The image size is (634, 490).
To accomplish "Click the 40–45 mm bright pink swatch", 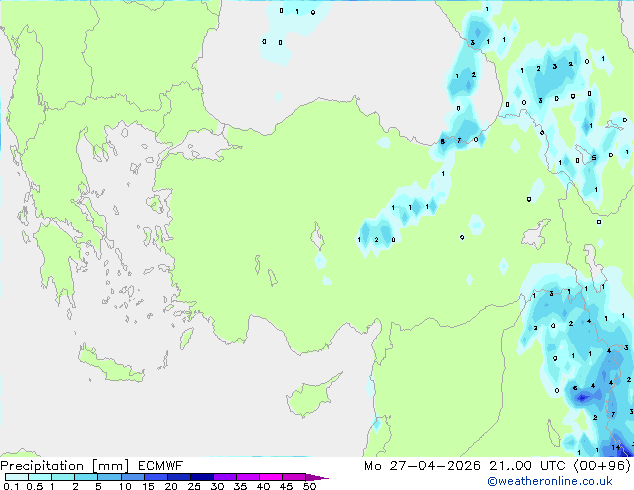I will [x=271, y=477].
